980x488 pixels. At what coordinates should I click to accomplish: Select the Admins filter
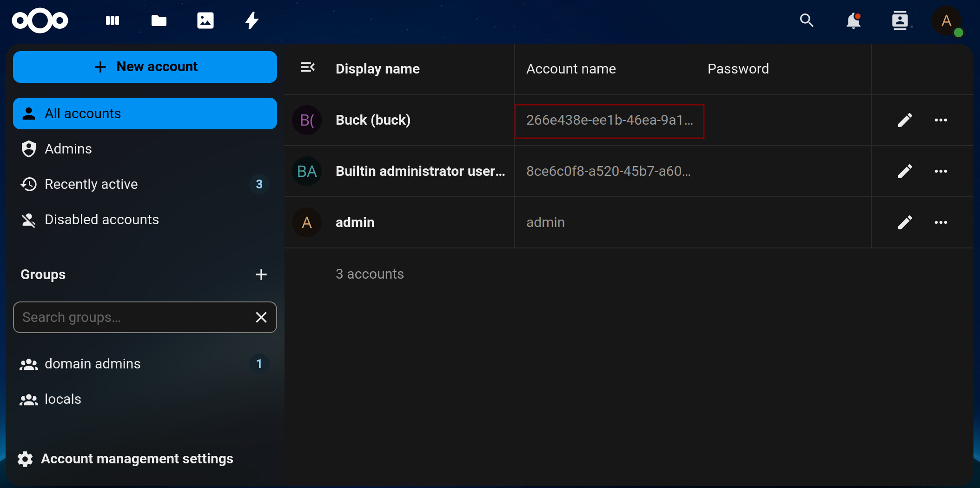pyautogui.click(x=68, y=149)
